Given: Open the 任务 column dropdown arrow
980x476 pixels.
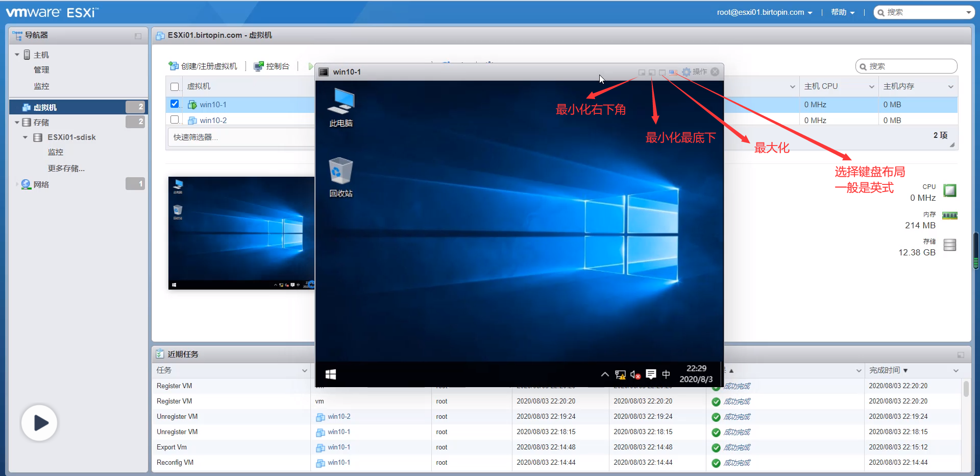Looking at the screenshot, I should (305, 371).
